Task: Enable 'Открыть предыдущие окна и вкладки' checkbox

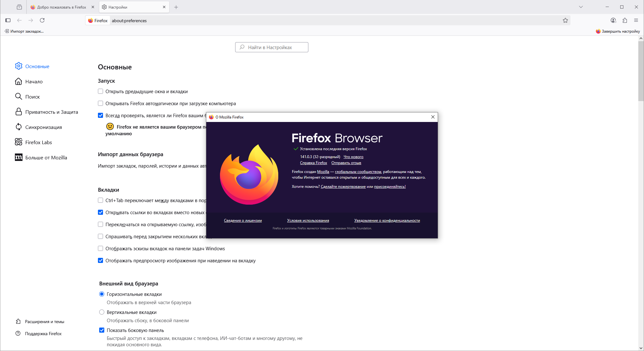Action: [x=100, y=91]
